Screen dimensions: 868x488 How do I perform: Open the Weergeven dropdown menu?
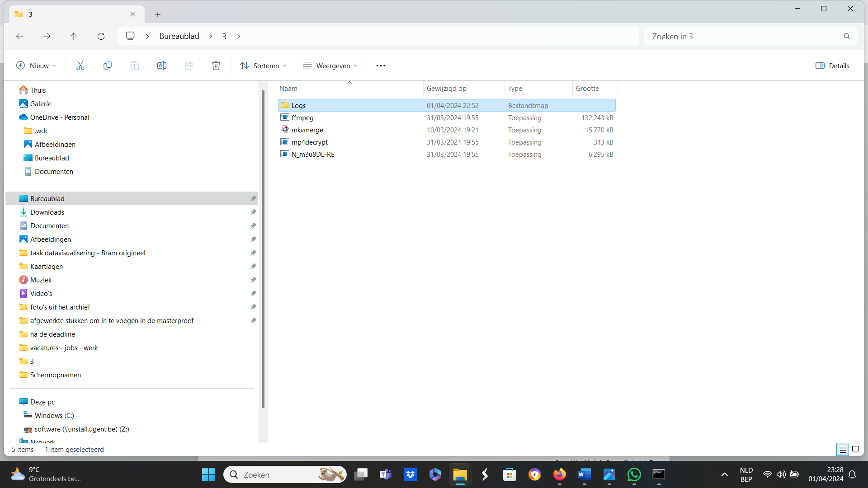pyautogui.click(x=330, y=66)
